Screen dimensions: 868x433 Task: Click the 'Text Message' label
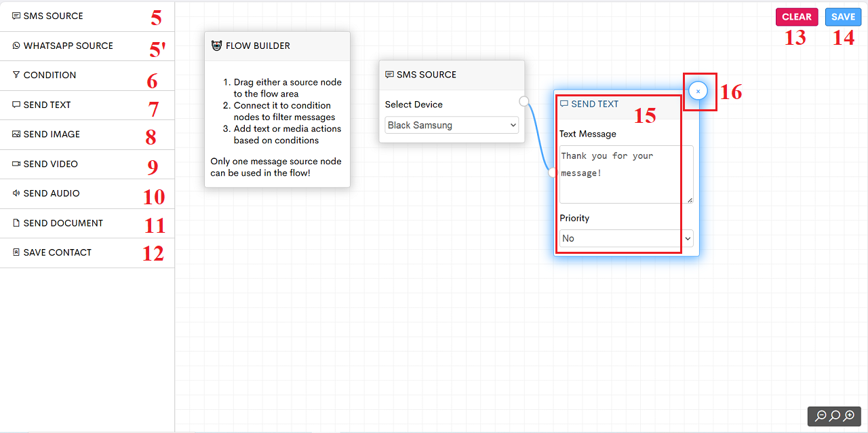coord(588,134)
